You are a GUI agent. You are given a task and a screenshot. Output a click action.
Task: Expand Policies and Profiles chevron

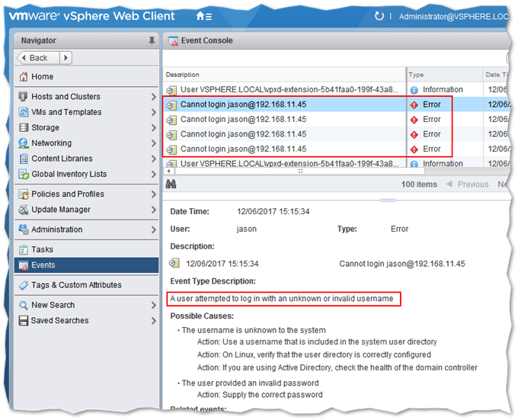[153, 194]
